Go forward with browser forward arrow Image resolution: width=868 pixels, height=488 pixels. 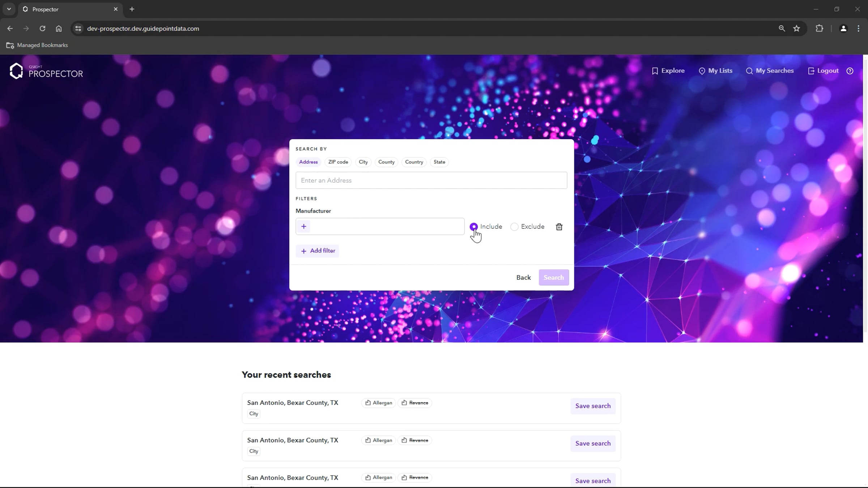26,29
